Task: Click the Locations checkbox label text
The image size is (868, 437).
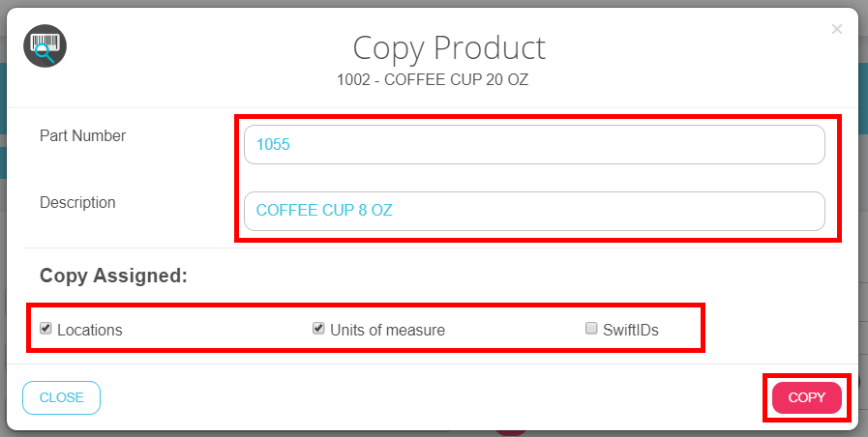Action: point(90,330)
